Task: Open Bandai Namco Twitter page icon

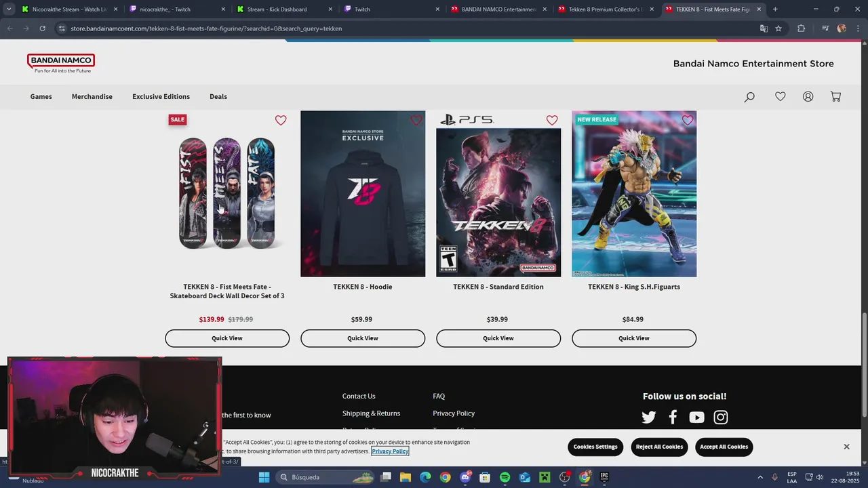Action: (649, 418)
